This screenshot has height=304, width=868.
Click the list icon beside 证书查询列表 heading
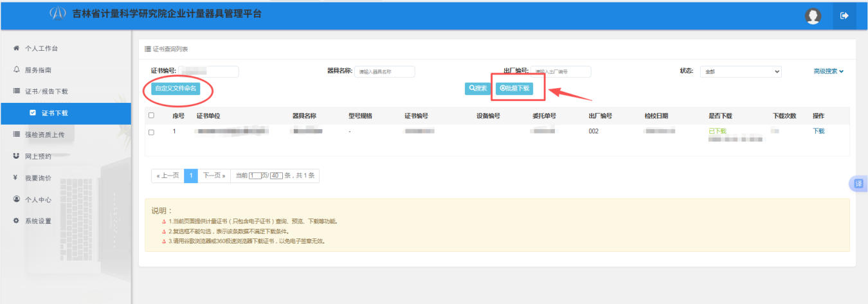coord(148,49)
